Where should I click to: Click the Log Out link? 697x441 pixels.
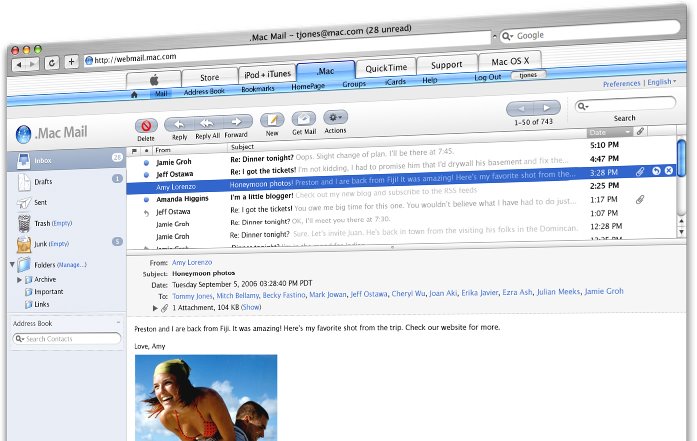tap(488, 77)
